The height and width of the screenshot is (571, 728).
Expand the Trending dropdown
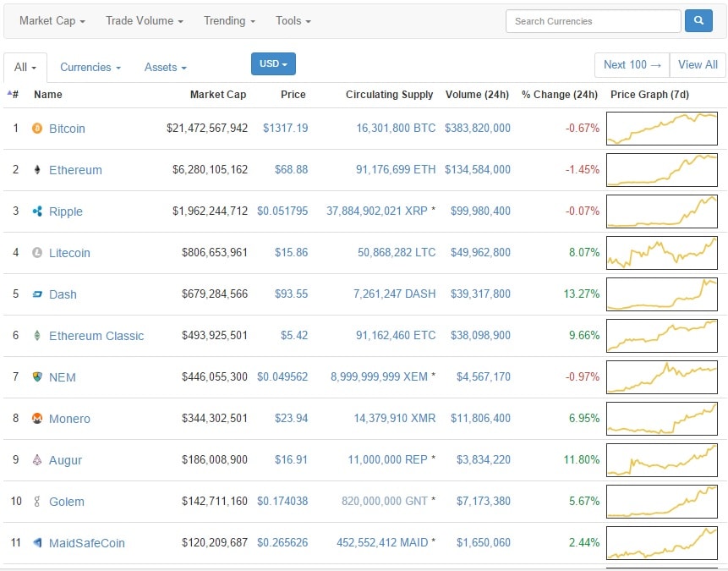click(229, 20)
